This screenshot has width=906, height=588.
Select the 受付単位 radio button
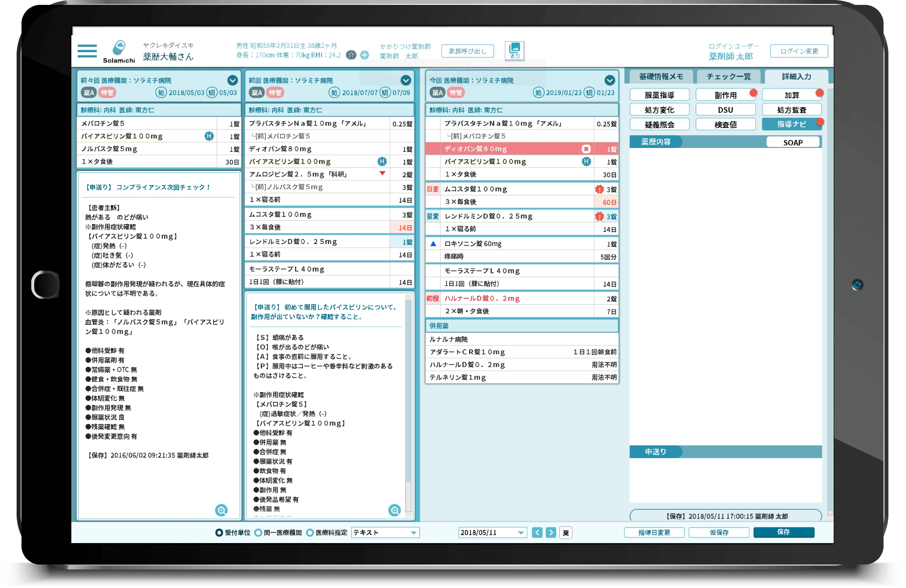coord(219,532)
